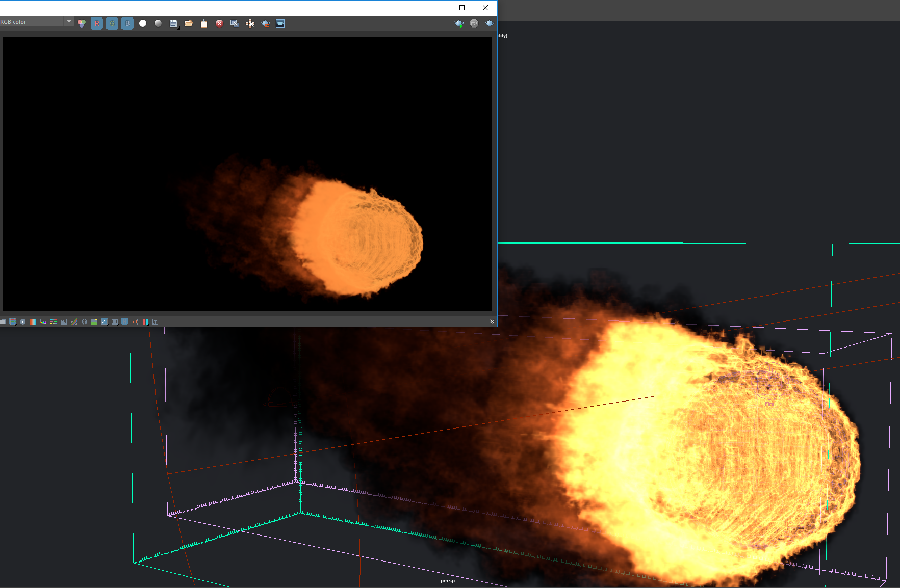Enable levels correction histogram icon
The image size is (900, 588).
[x=64, y=322]
